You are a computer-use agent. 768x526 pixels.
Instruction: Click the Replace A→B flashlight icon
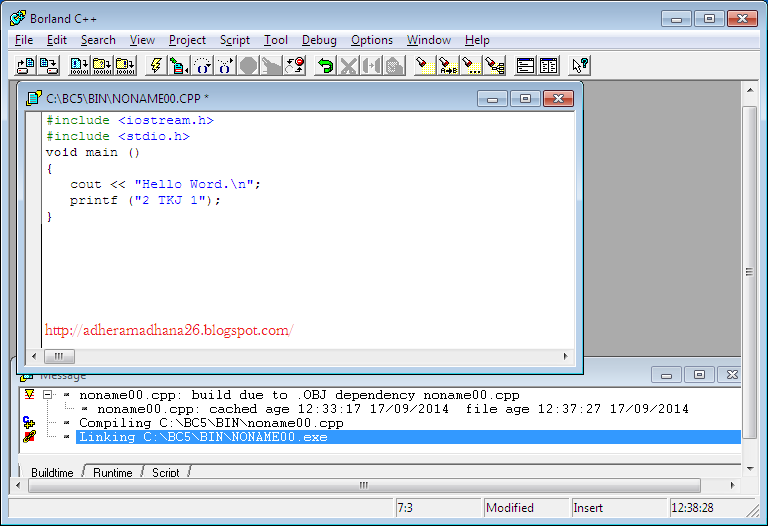tap(448, 66)
